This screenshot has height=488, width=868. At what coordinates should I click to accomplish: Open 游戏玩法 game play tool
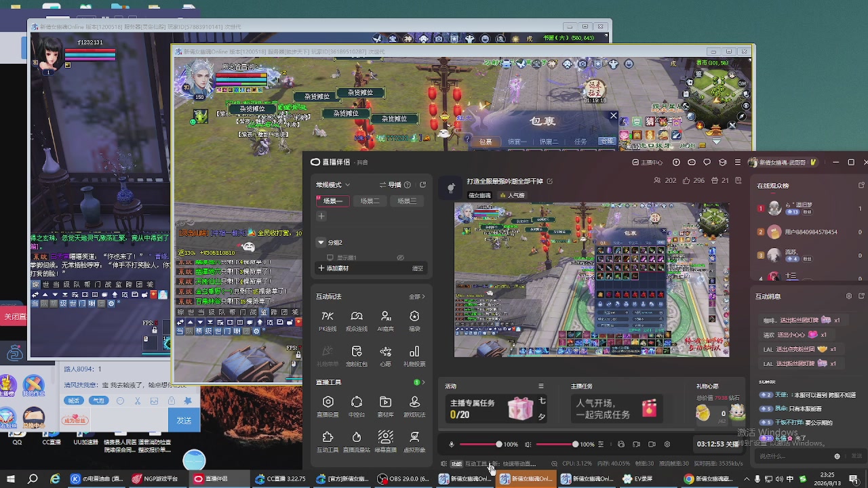pyautogui.click(x=414, y=407)
